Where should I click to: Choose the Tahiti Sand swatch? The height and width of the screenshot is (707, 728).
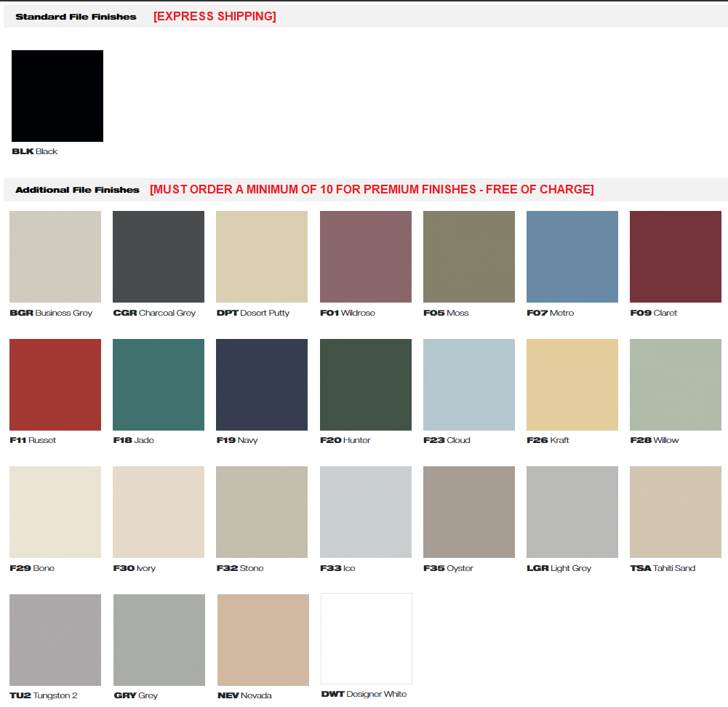(676, 512)
